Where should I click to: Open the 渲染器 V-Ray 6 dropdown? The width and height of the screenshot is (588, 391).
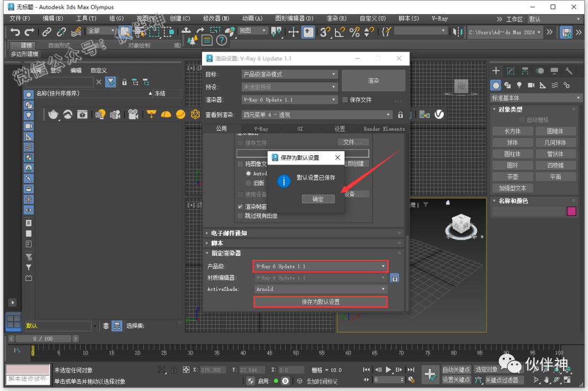coord(290,100)
